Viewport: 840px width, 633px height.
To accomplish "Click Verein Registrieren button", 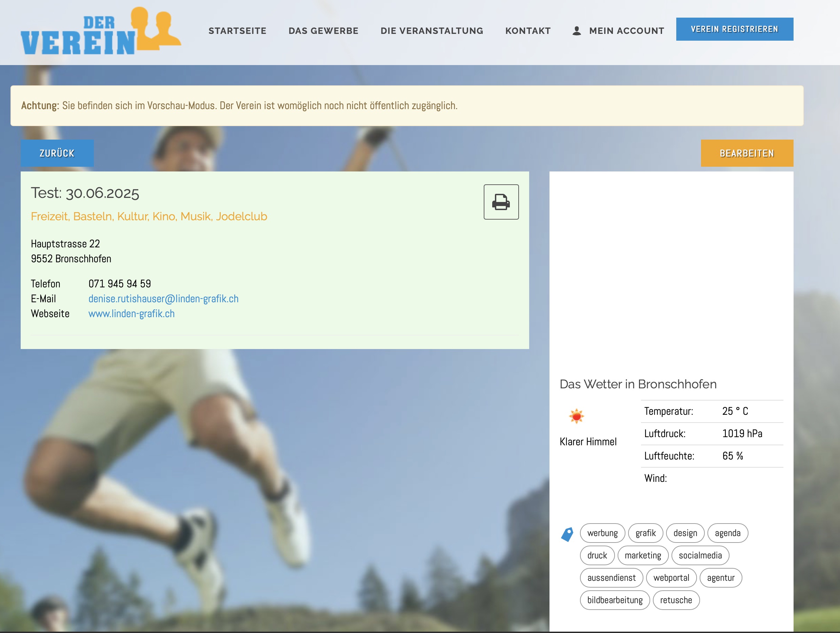I will (x=735, y=29).
